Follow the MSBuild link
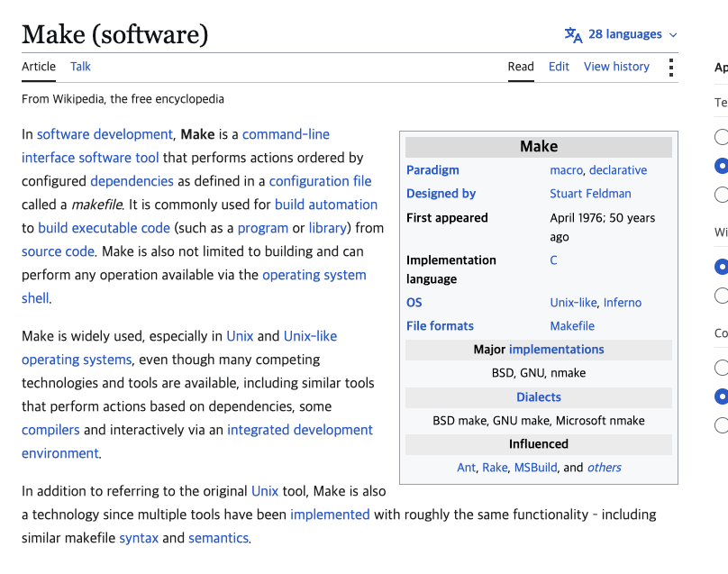The image size is (728, 574). pos(535,468)
